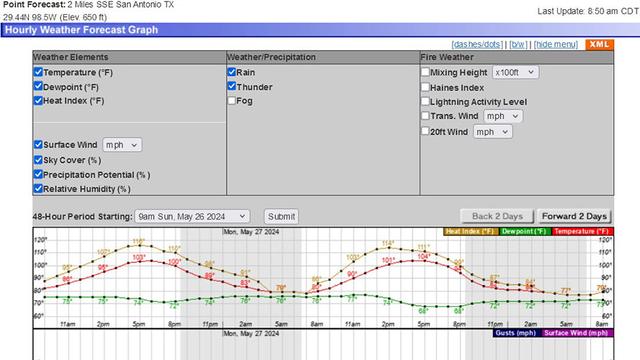Click the Temperature (°F) legend swatch

point(582,231)
